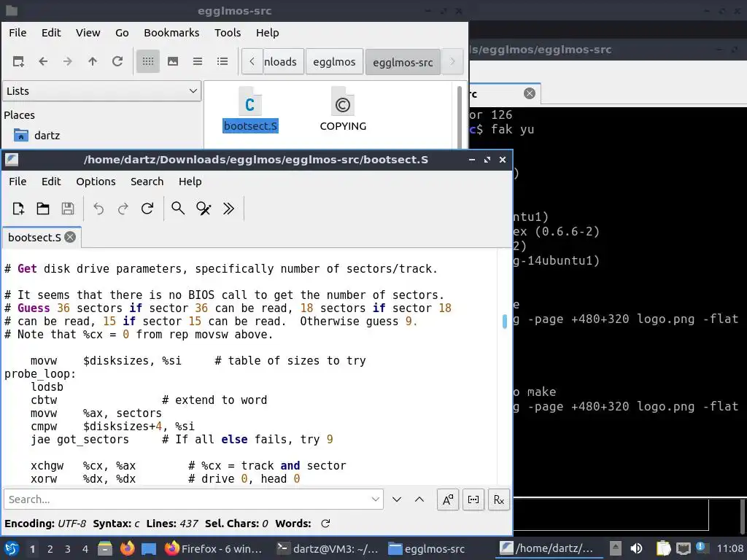This screenshot has width=747, height=560.
Task: Launch Firefox from taskbar quick launch
Action: click(127, 548)
